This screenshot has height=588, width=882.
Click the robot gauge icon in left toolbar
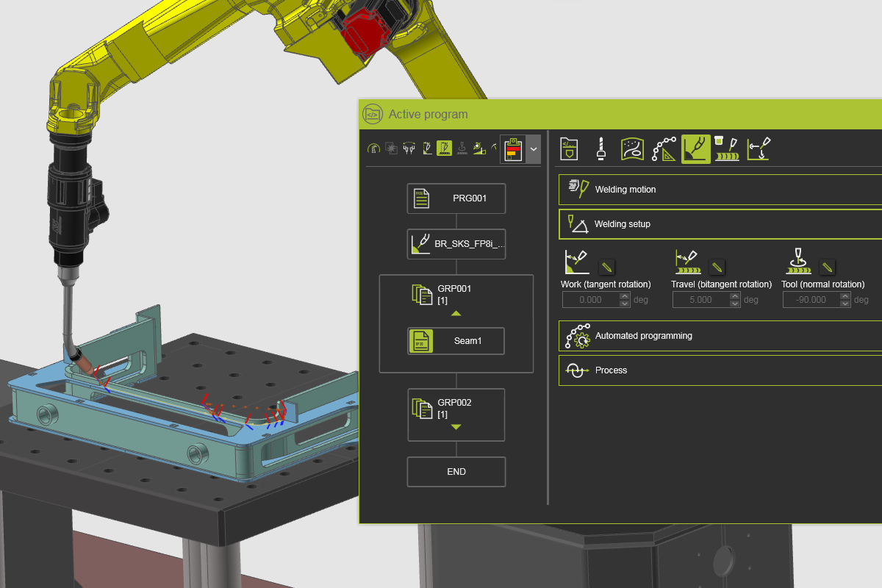coord(374,148)
